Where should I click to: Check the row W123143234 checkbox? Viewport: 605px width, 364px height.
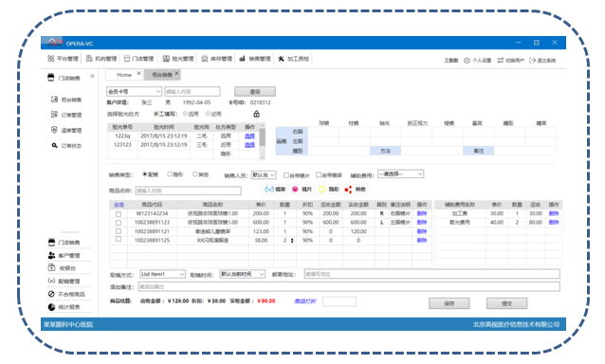pos(119,214)
